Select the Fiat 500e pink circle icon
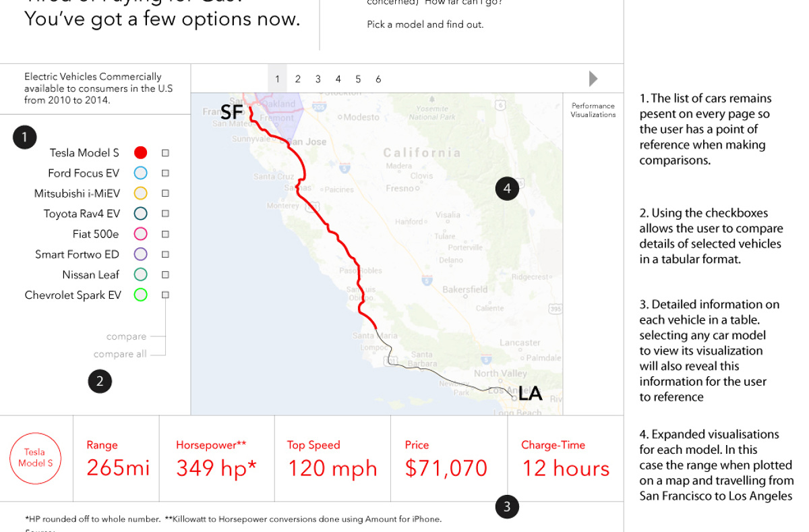Viewport: 809px width, 532px height. tap(140, 233)
